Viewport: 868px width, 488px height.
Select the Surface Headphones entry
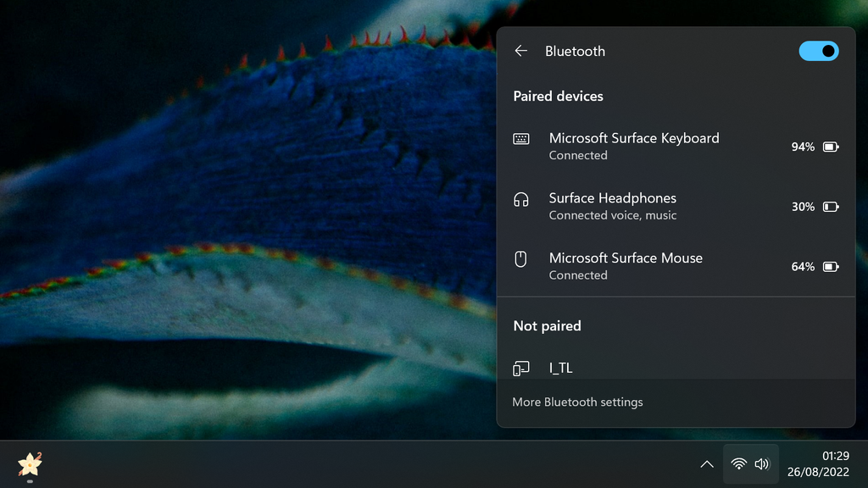[x=612, y=197]
